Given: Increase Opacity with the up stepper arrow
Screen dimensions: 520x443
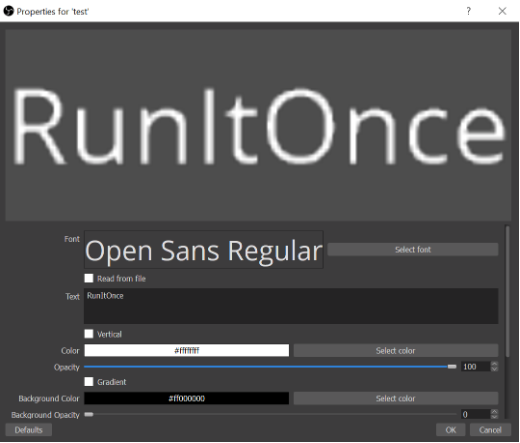Looking at the screenshot, I should point(494,364).
